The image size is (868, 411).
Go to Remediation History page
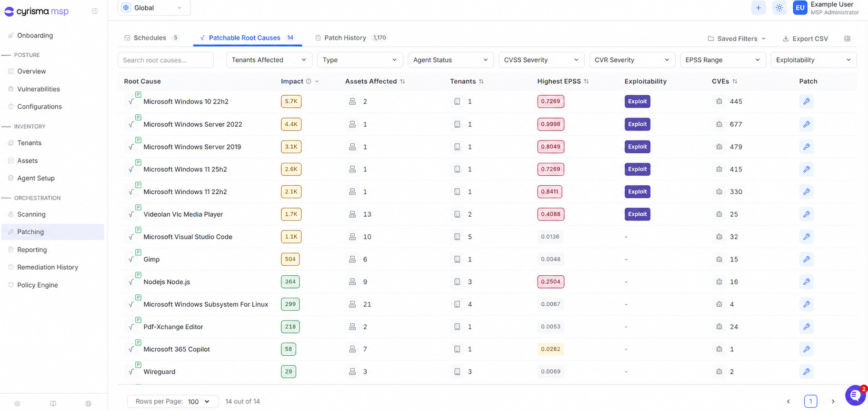coord(48,267)
